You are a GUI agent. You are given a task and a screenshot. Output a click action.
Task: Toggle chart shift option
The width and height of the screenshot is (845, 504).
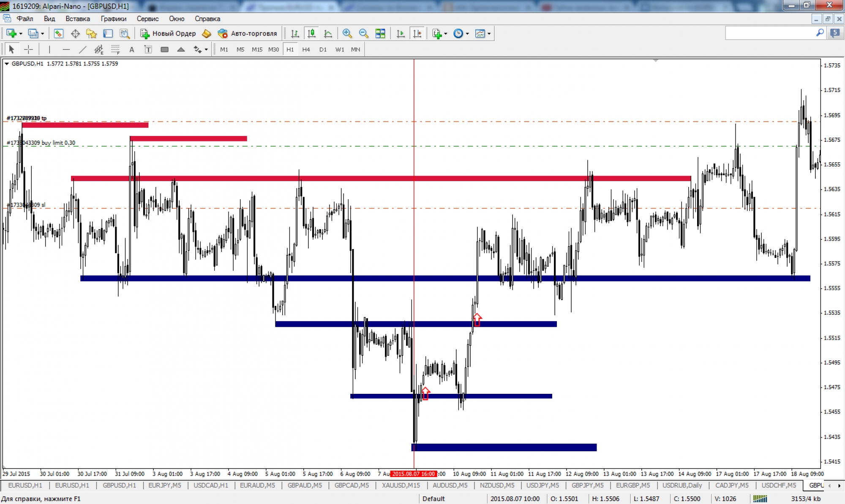click(417, 33)
